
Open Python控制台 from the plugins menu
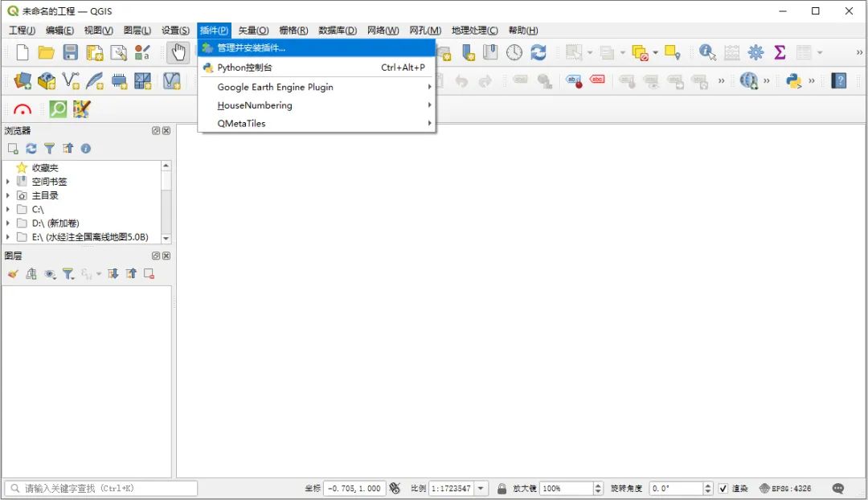point(317,68)
